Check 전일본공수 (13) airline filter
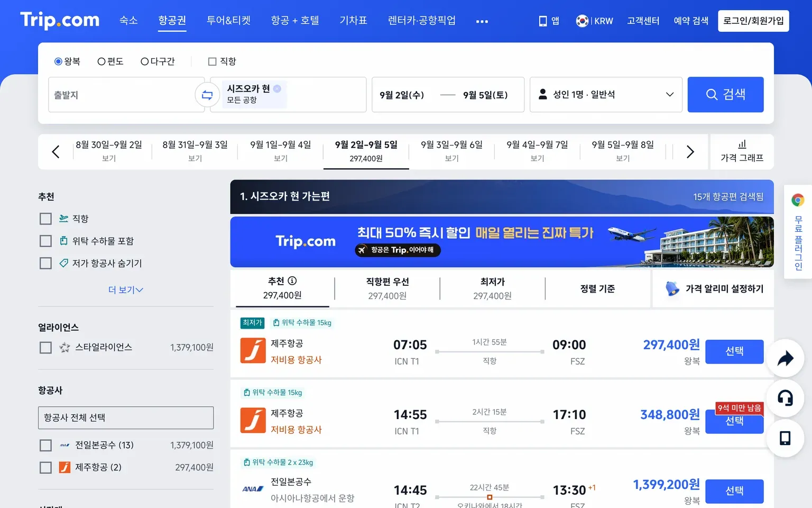 (46, 446)
